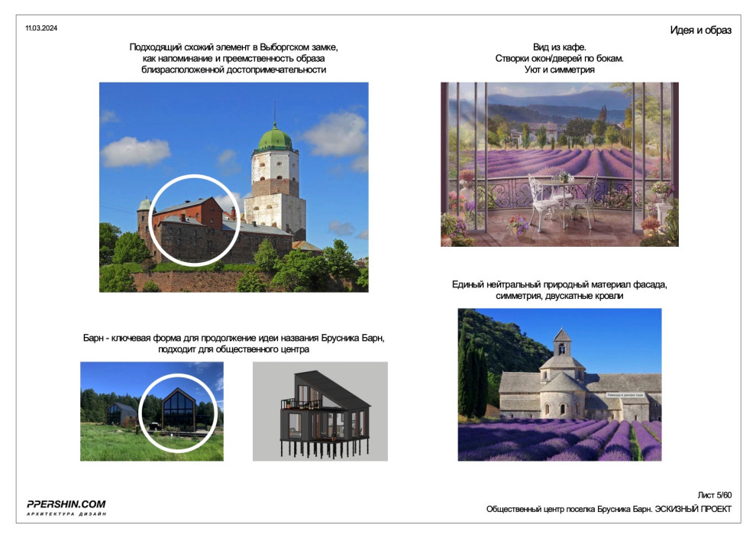This screenshot has width=756, height=538.
Task: Select the "Вид из кафе" caption
Action: [559, 47]
